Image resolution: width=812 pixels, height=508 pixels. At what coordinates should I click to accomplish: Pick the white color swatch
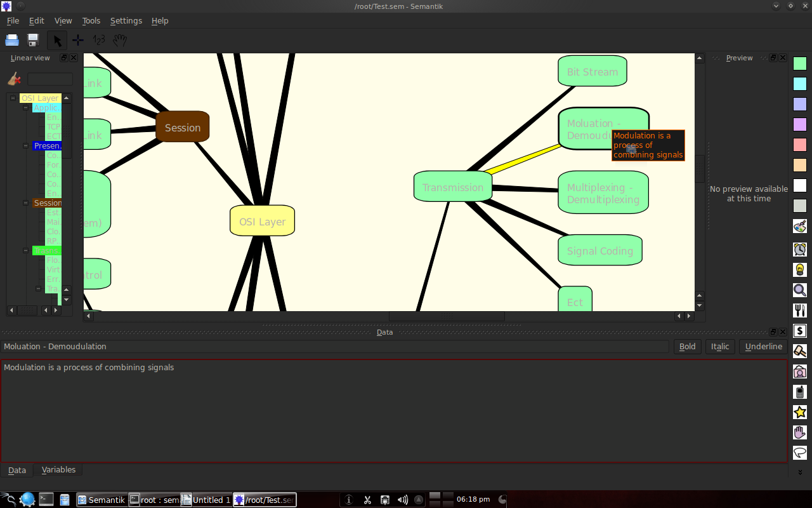click(x=800, y=185)
